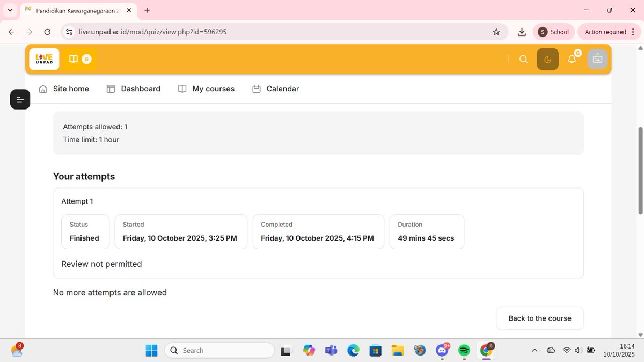The width and height of the screenshot is (644, 362).
Task: Open Microsoft Teams from the taskbar
Action: [x=331, y=350]
